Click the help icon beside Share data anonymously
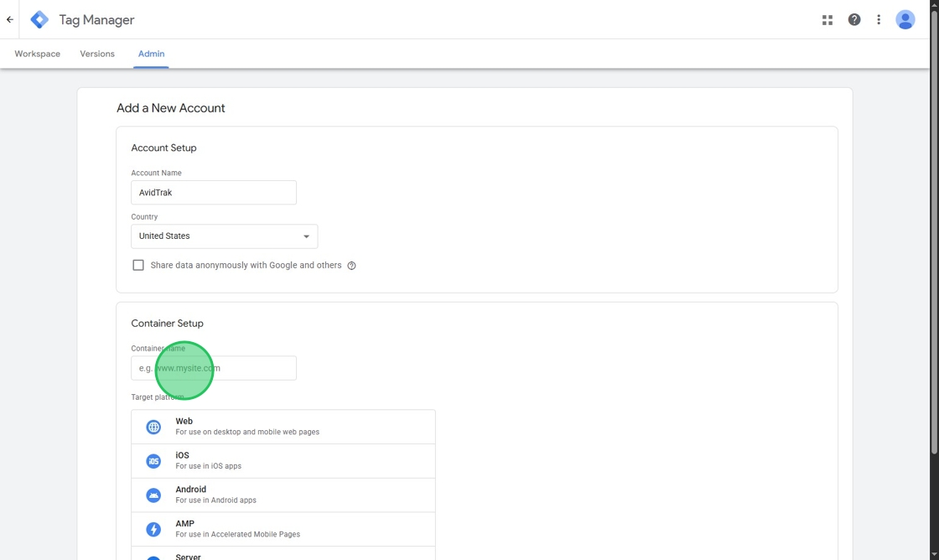The height and width of the screenshot is (560, 939). coord(351,266)
